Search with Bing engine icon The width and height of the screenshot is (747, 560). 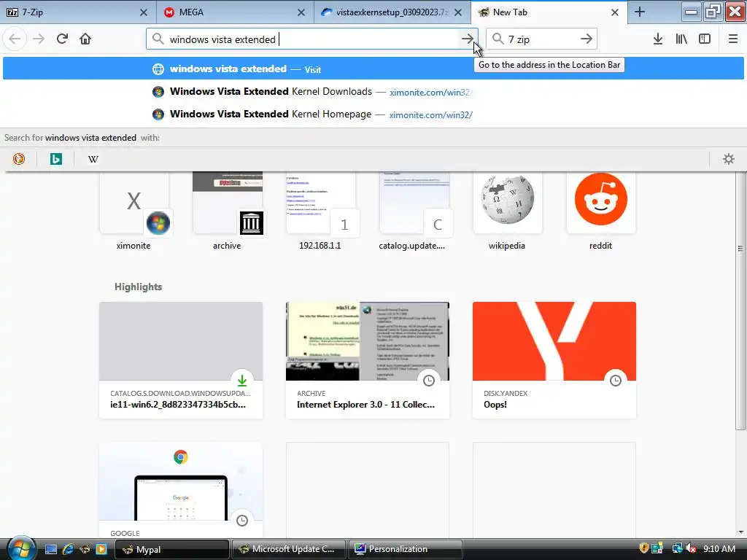coord(55,159)
